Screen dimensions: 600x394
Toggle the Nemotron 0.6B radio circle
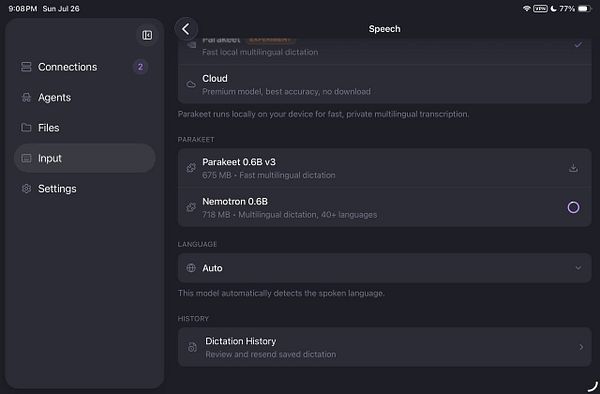coord(573,207)
